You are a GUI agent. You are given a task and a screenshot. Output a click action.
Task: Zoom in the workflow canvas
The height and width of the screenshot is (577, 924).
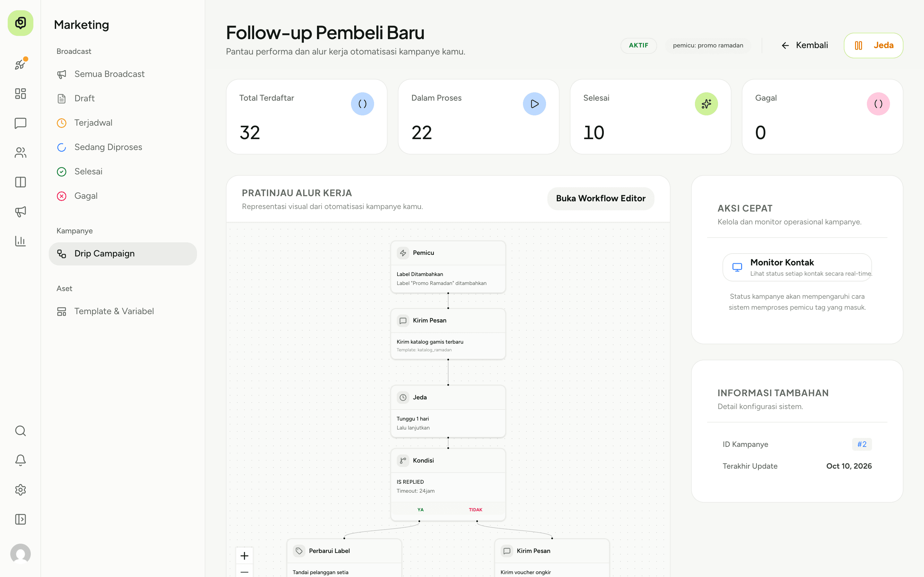pyautogui.click(x=244, y=556)
